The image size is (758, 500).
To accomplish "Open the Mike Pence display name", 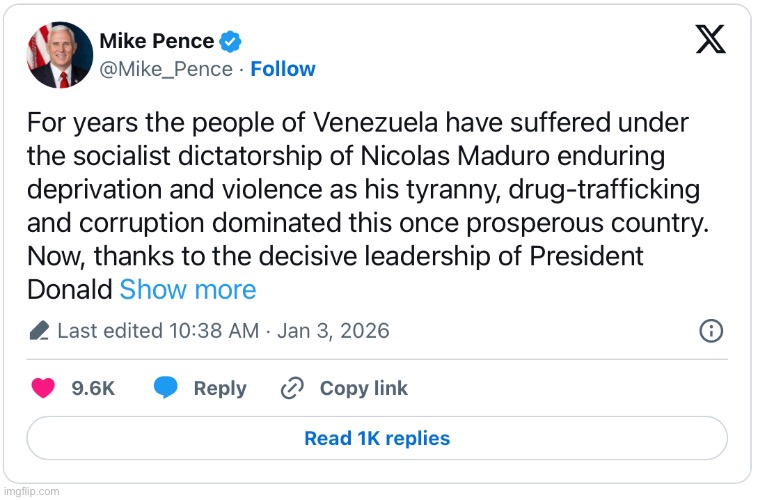I will (x=156, y=41).
